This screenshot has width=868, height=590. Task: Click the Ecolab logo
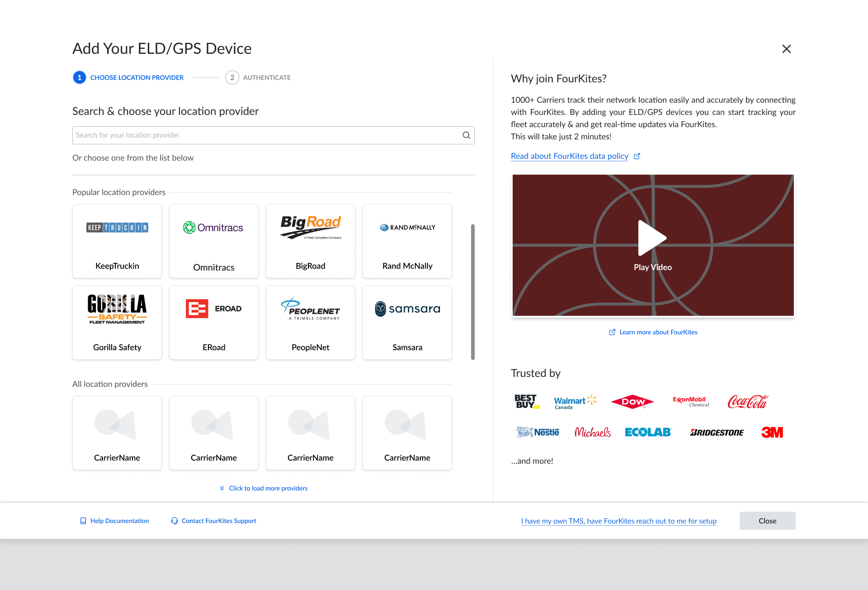point(648,432)
